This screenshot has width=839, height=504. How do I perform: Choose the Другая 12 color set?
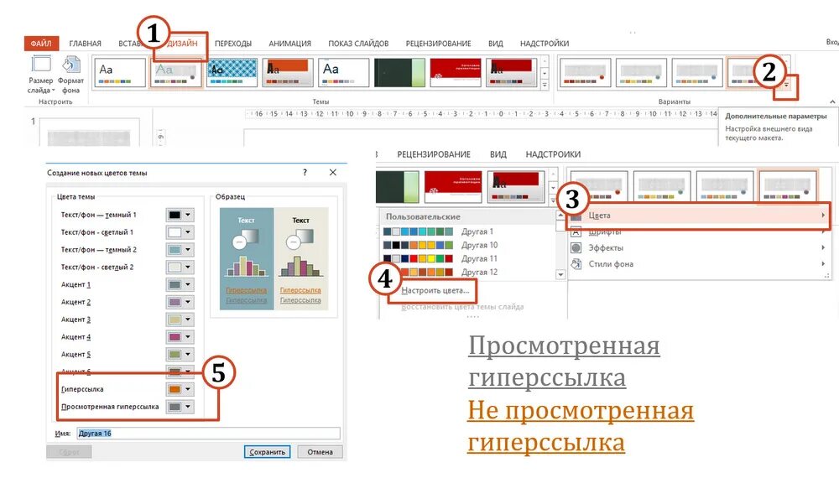tap(468, 272)
